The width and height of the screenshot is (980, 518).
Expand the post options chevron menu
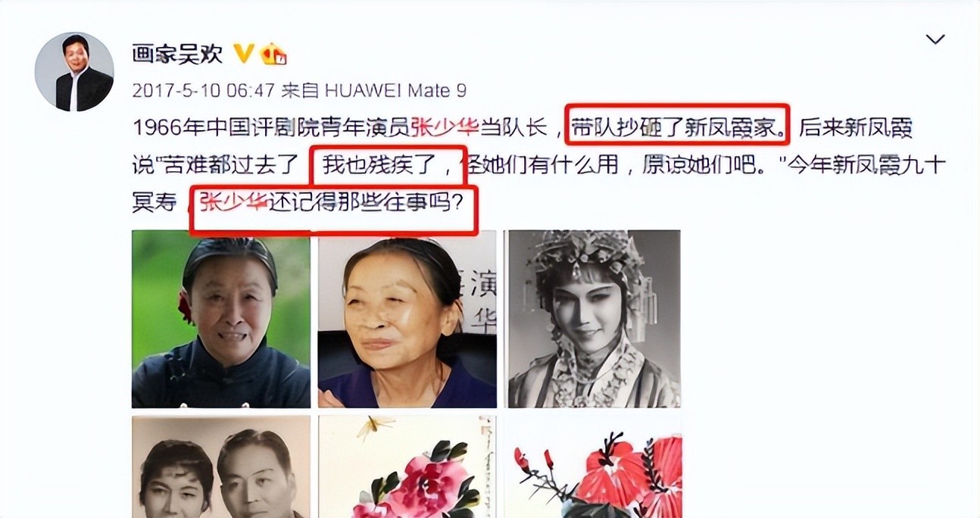coord(936,39)
